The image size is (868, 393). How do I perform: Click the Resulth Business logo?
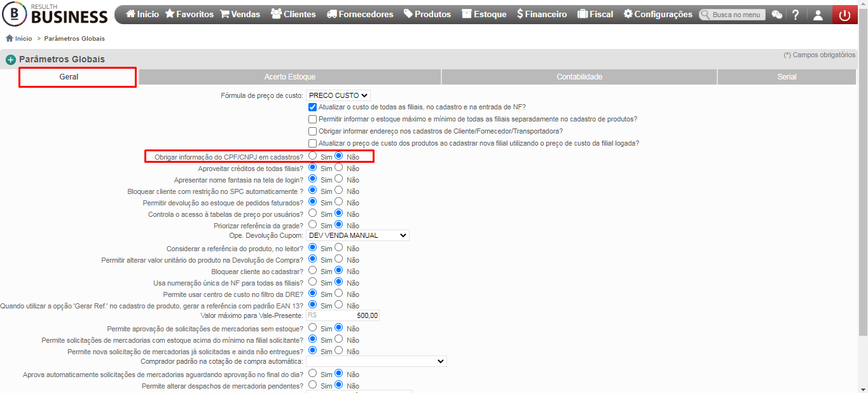tap(55, 13)
